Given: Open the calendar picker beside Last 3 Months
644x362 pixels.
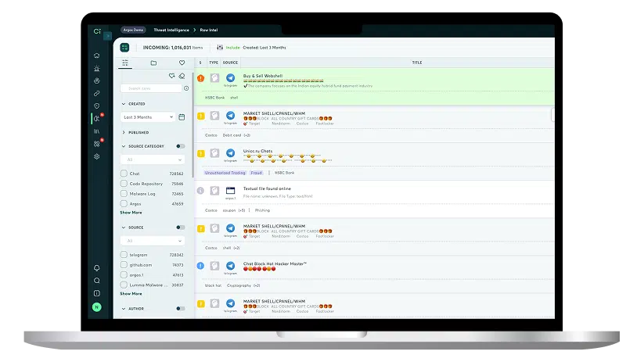Looking at the screenshot, I should click(182, 117).
